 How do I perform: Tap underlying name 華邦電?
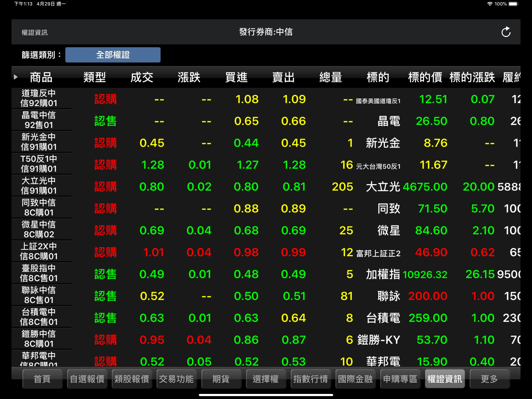[383, 362]
